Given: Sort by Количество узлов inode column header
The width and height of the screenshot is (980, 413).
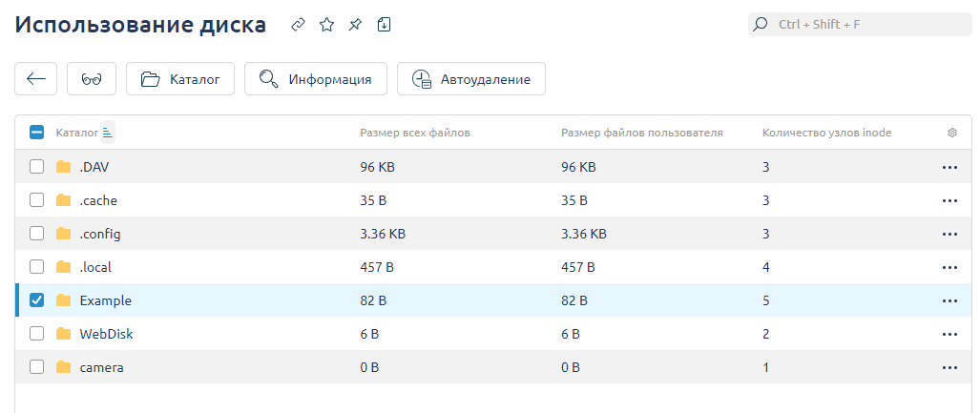Looking at the screenshot, I should tap(827, 133).
